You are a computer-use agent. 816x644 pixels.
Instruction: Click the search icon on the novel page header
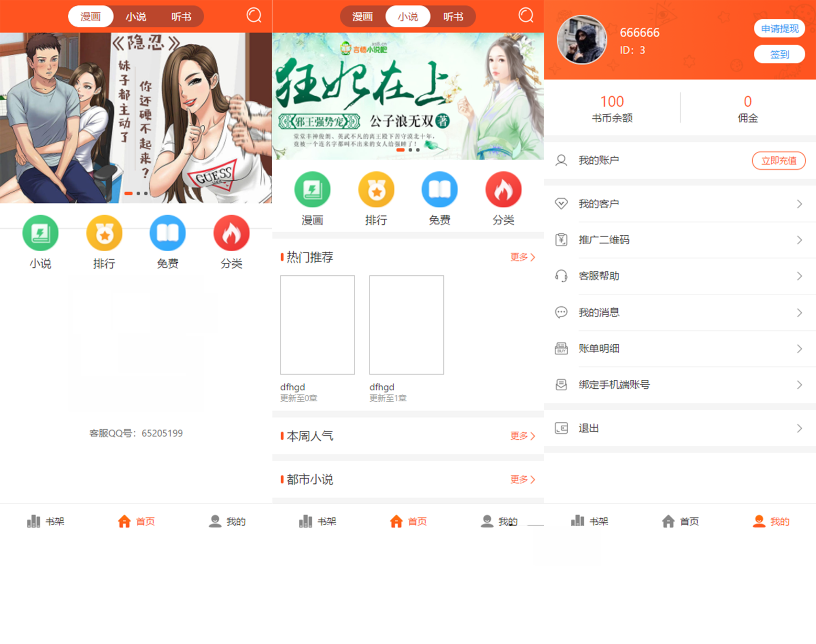click(x=526, y=15)
